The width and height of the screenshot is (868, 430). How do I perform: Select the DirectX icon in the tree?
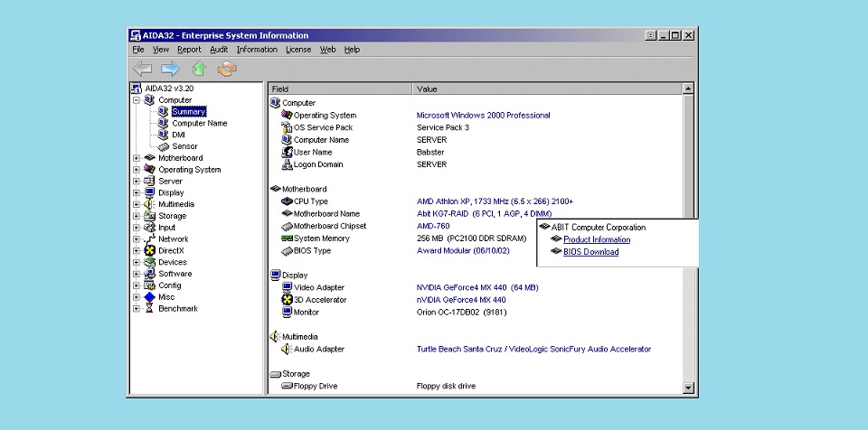point(150,250)
